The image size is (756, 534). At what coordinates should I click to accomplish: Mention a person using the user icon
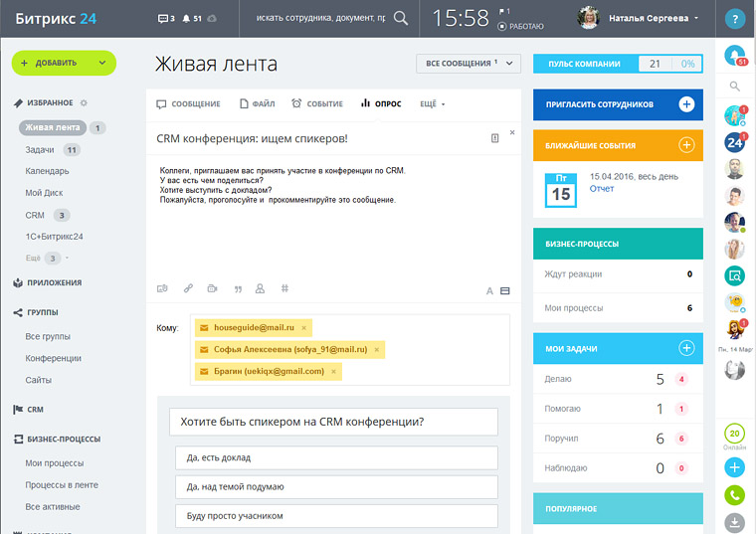coord(260,288)
